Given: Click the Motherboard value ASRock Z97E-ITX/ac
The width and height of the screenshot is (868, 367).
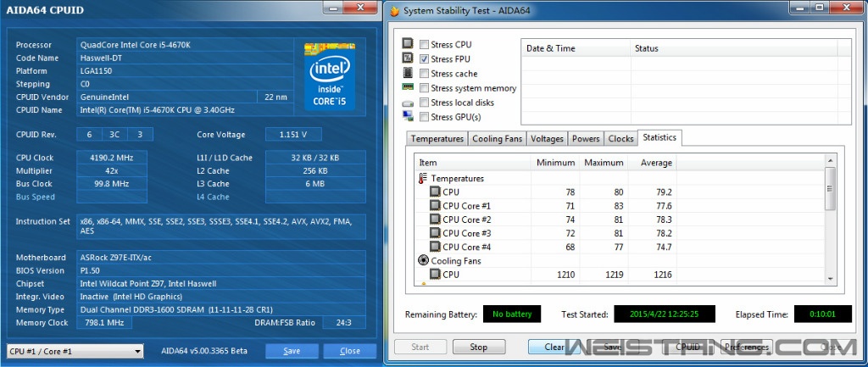Looking at the screenshot, I should click(221, 258).
